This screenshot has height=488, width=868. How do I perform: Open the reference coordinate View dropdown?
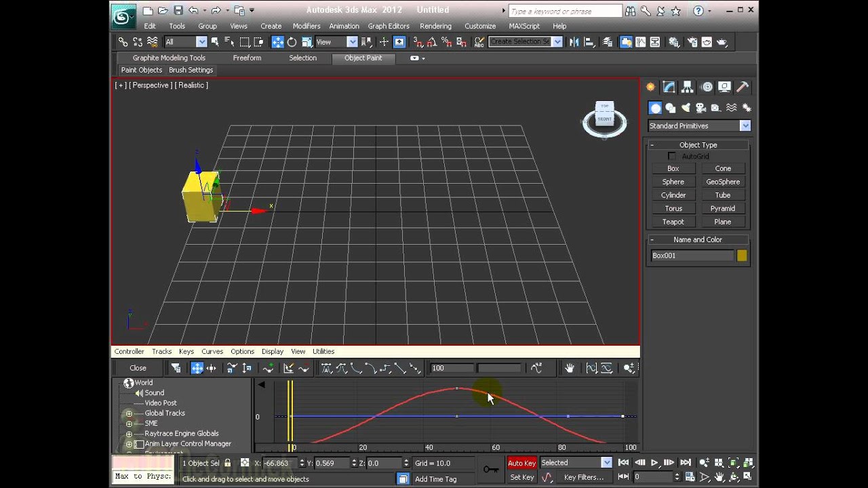tap(336, 42)
